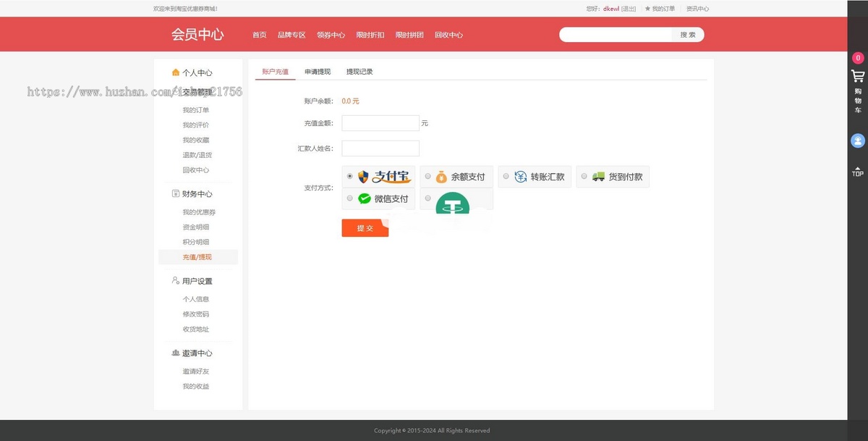Screen dimensions: 868x441
Task: Open 我的订单 in the left sidebar
Action: (195, 110)
